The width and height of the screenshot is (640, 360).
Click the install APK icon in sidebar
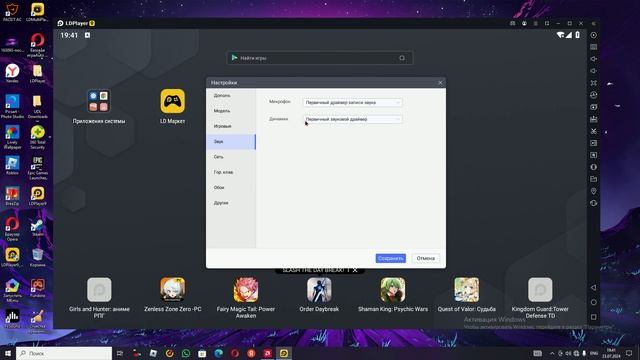[593, 119]
